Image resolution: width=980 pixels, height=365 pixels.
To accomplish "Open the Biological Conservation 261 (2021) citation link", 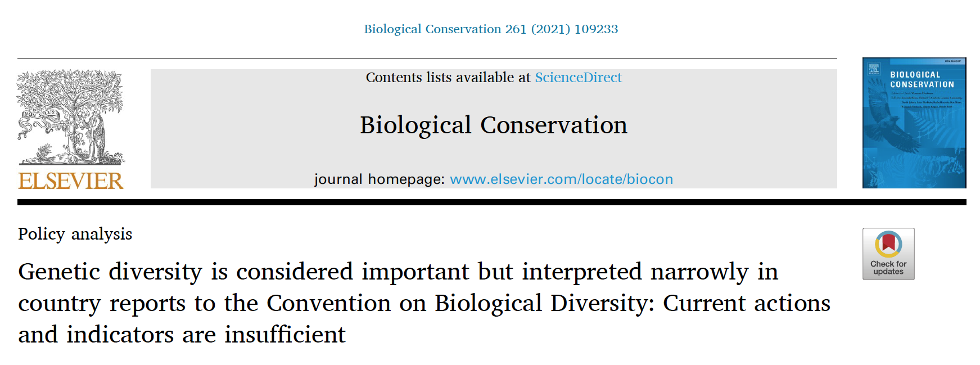I will pyautogui.click(x=491, y=29).
